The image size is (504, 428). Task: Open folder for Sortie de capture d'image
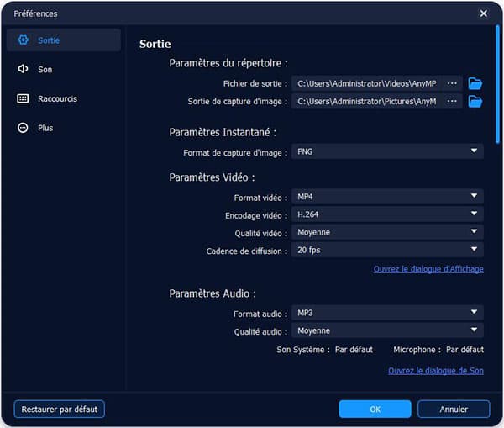pyautogui.click(x=475, y=102)
